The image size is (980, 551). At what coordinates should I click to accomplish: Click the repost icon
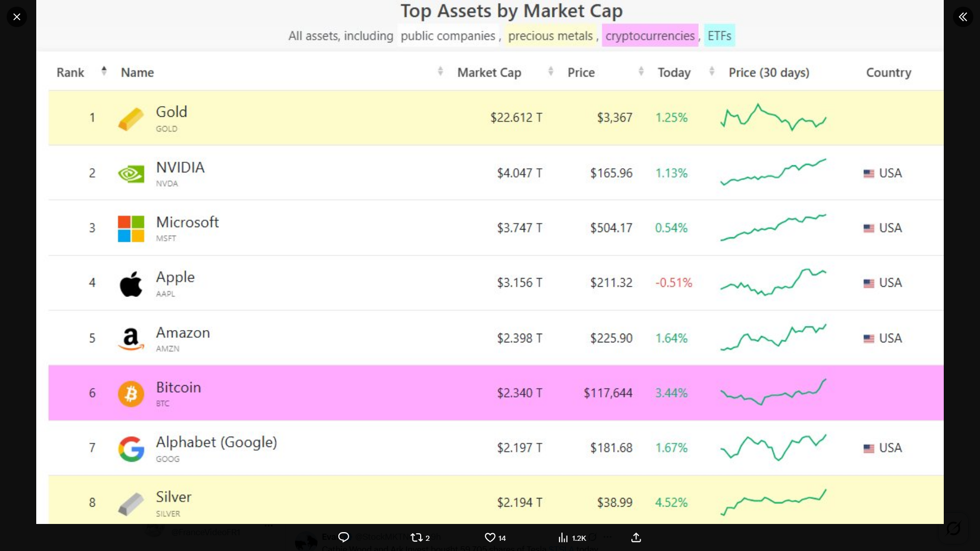point(416,537)
